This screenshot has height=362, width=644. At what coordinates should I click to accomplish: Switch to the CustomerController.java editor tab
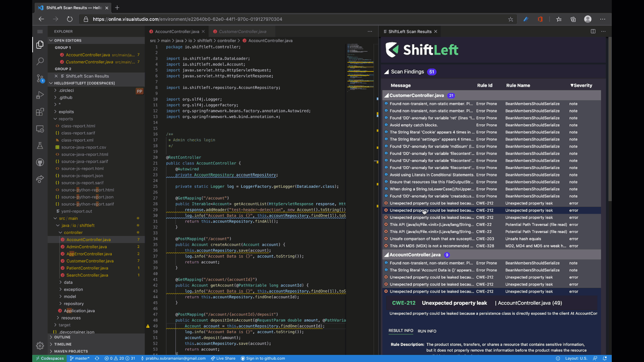242,32
